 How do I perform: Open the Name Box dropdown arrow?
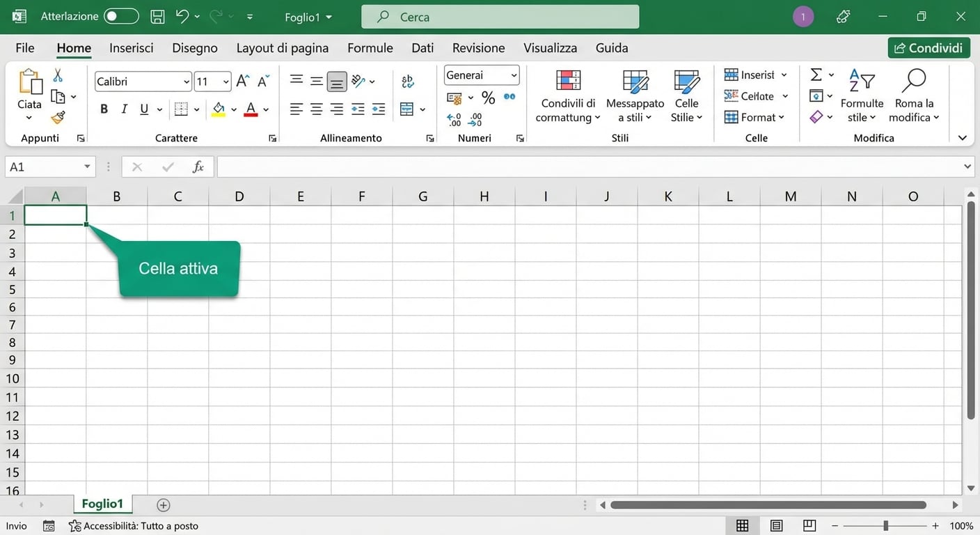[x=87, y=166]
